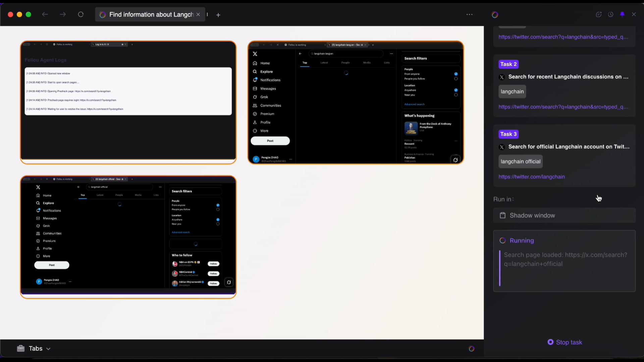The image size is (644, 362).
Task: Select 'From anyone' in lang:en window
Action: pyautogui.click(x=456, y=74)
